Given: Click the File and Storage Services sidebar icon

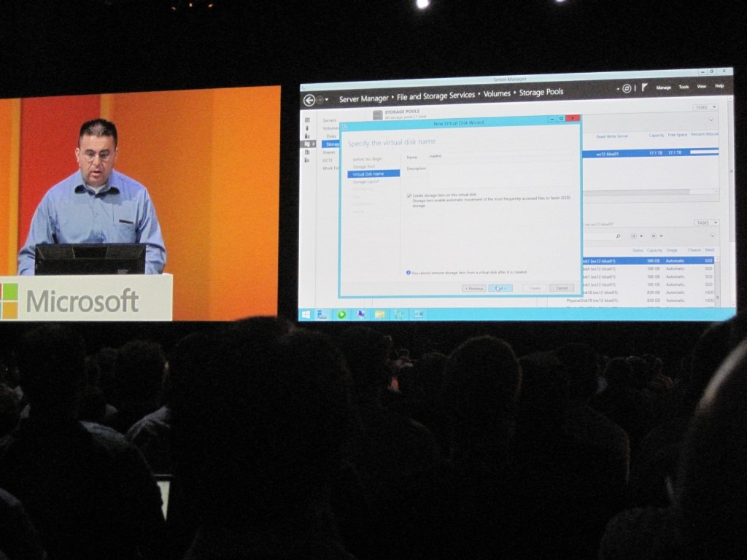Looking at the screenshot, I should point(307,144).
